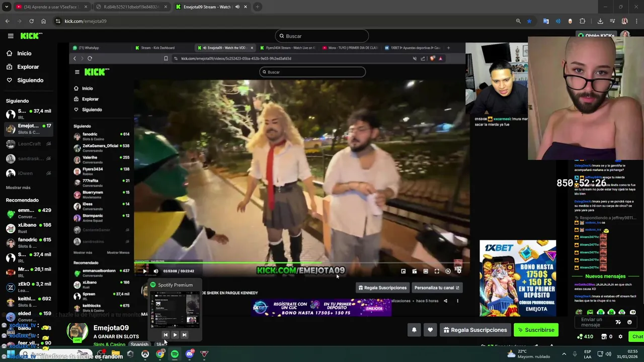
Task: Mute the VOD player volume
Action: point(156,271)
